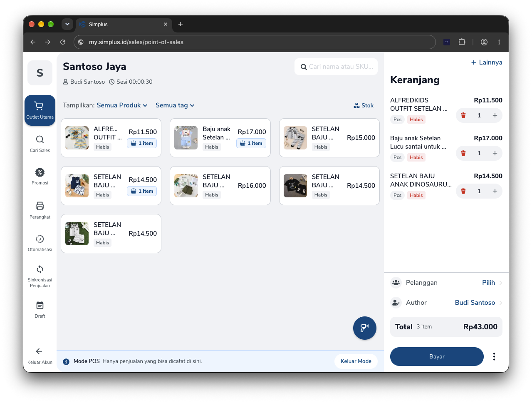Click quantity value of ALFREDKIDS cart item
532x403 pixels.
(x=479, y=115)
